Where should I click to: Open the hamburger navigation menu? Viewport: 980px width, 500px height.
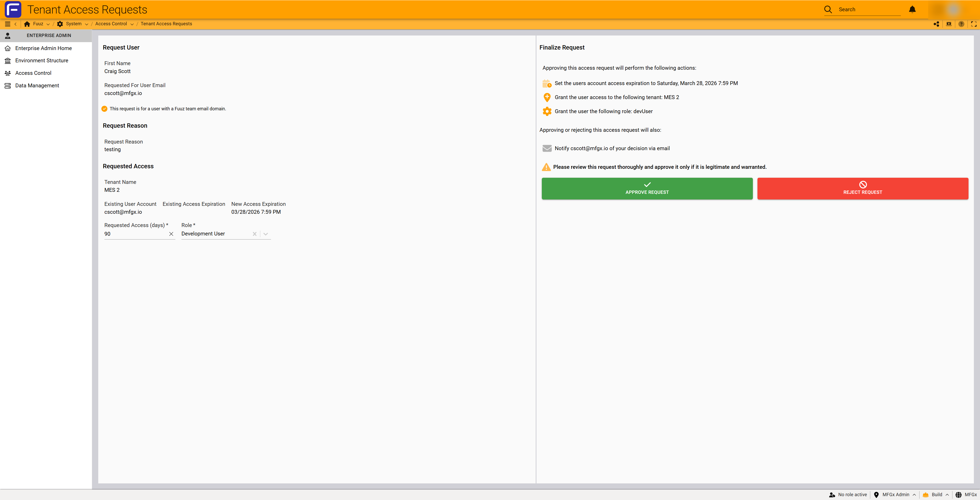[x=7, y=24]
